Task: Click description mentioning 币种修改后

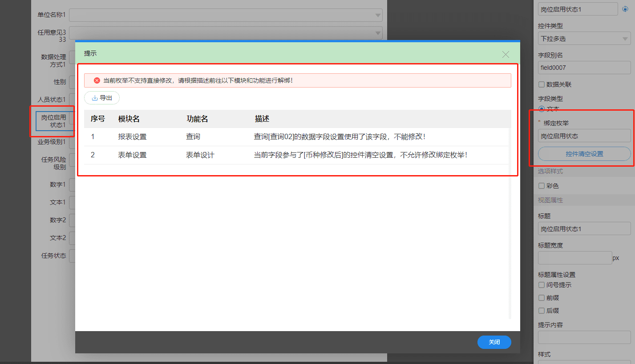Action: coord(360,155)
